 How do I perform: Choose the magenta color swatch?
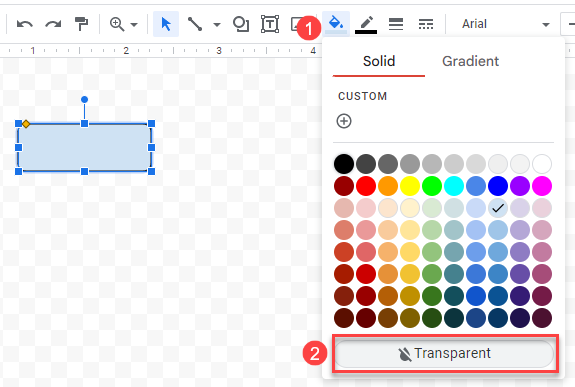point(542,186)
